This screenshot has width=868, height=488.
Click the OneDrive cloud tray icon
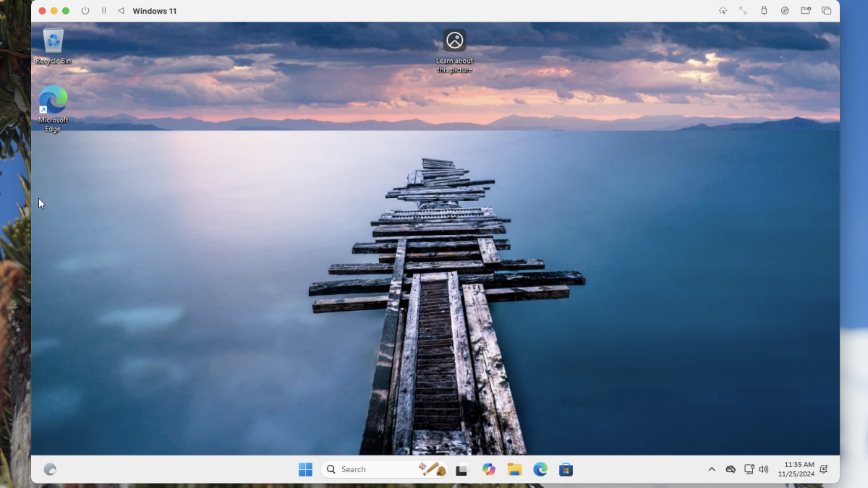click(731, 469)
